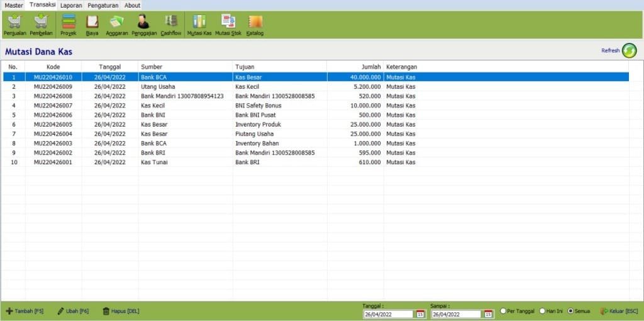
Task: Click Ubah [F6] to edit entry
Action: coord(73,311)
